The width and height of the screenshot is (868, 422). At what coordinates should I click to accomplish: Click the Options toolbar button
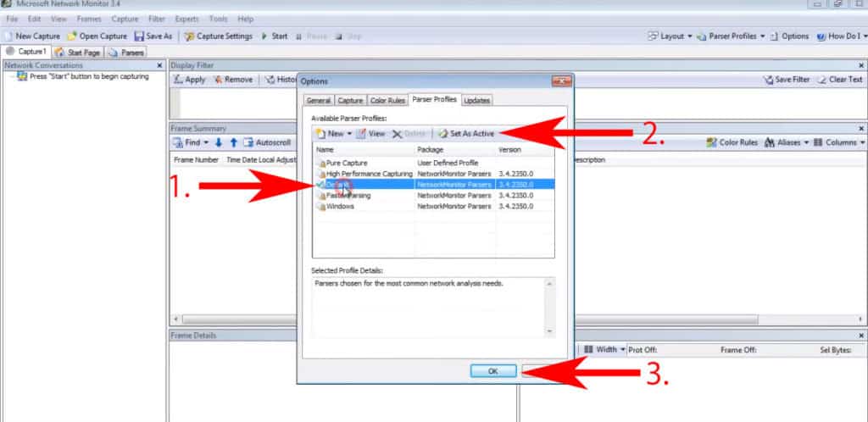coord(789,36)
